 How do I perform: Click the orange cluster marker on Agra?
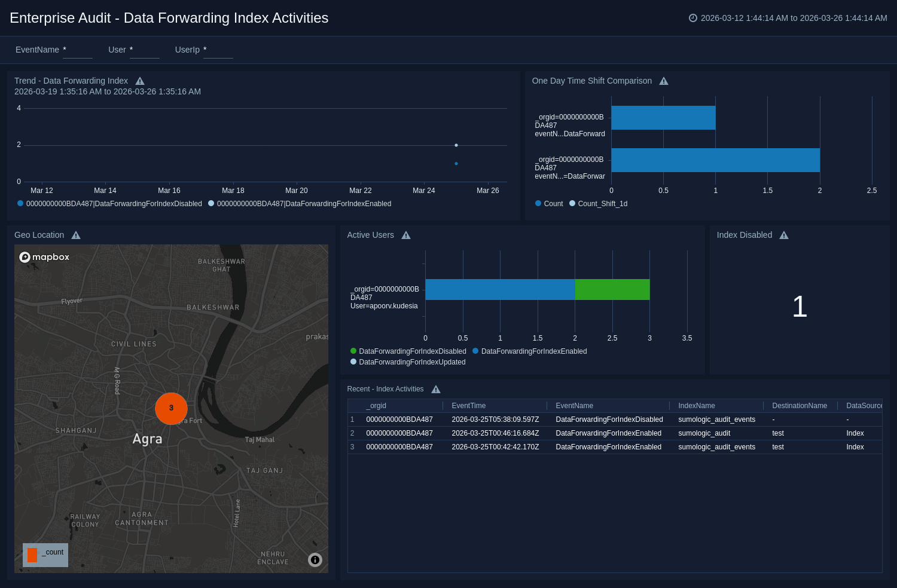click(171, 408)
